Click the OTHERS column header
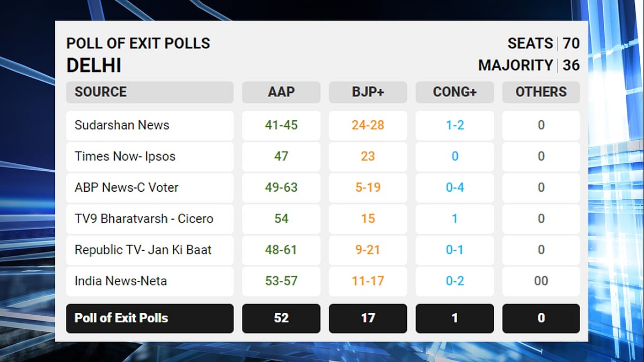This screenshot has height=362, width=644. coord(541,92)
